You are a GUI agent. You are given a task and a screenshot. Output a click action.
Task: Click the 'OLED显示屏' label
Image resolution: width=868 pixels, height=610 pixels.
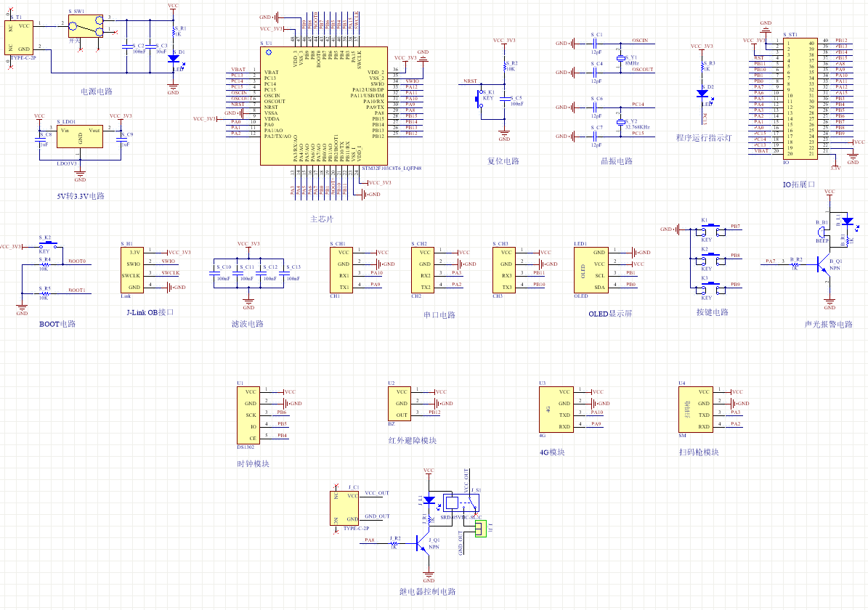[x=610, y=313]
